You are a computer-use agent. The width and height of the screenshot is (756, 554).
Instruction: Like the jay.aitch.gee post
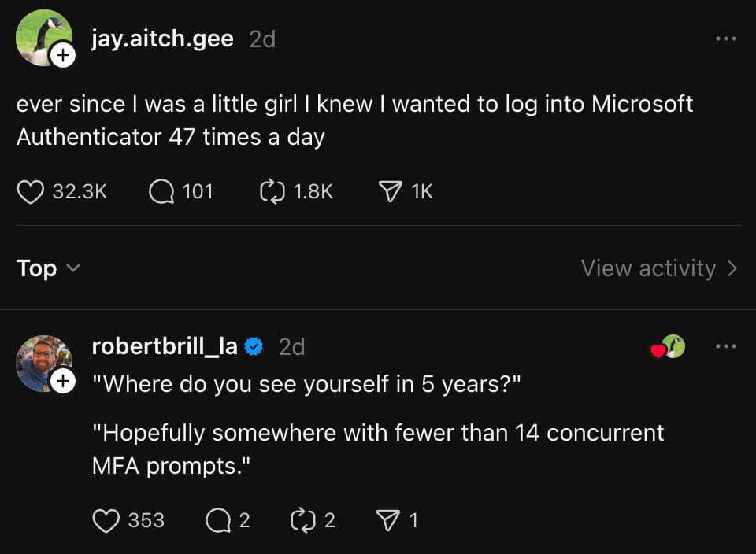tap(30, 191)
